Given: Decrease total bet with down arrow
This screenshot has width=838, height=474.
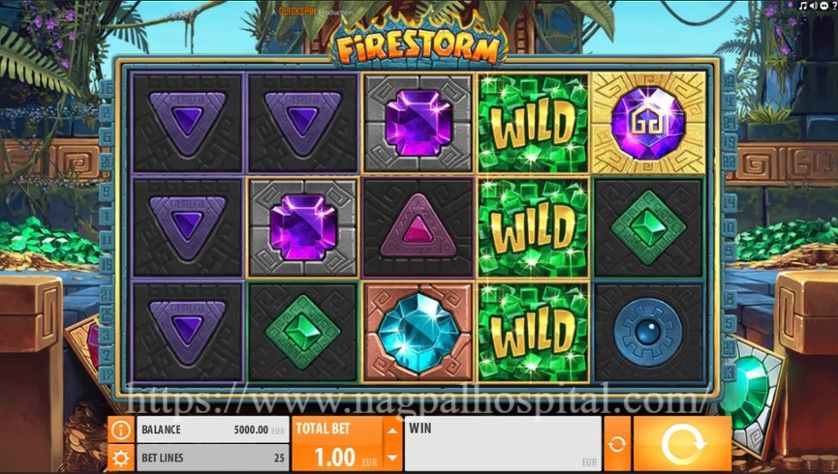Looking at the screenshot, I should (x=392, y=457).
